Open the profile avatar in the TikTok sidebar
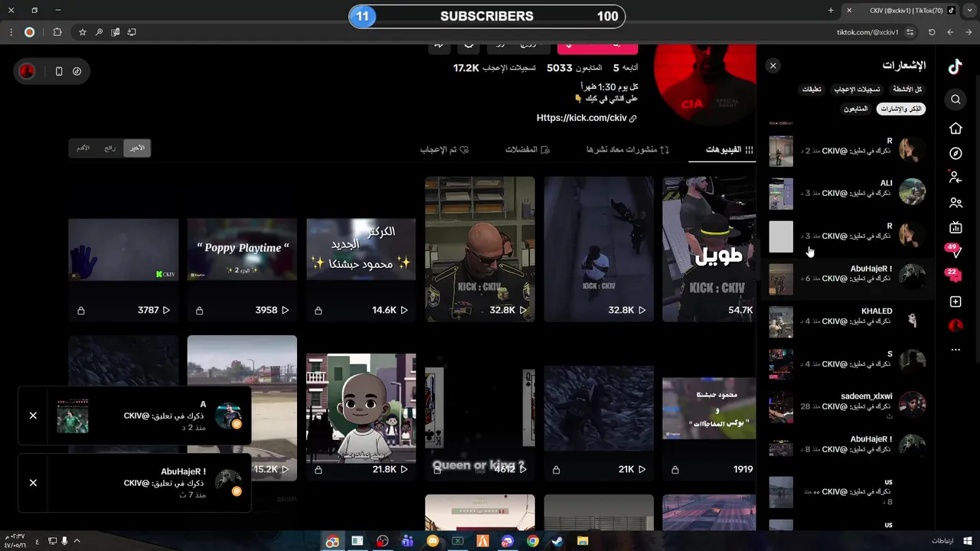This screenshot has height=551, width=980. click(x=955, y=326)
